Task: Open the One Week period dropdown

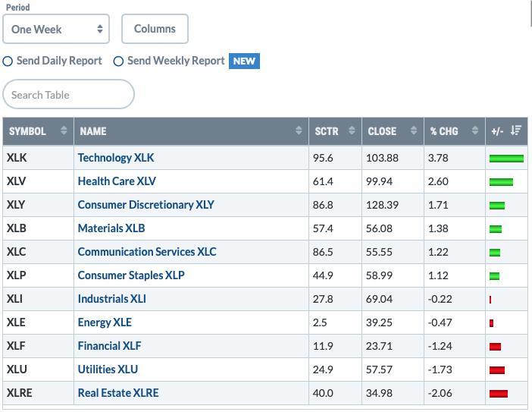Action: coord(56,29)
